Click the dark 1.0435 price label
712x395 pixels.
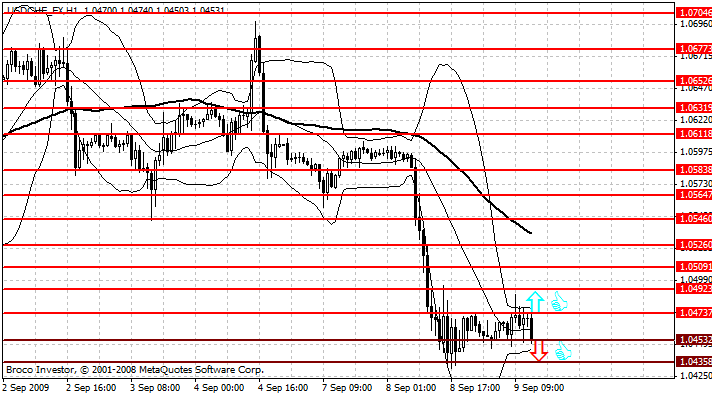tap(694, 362)
